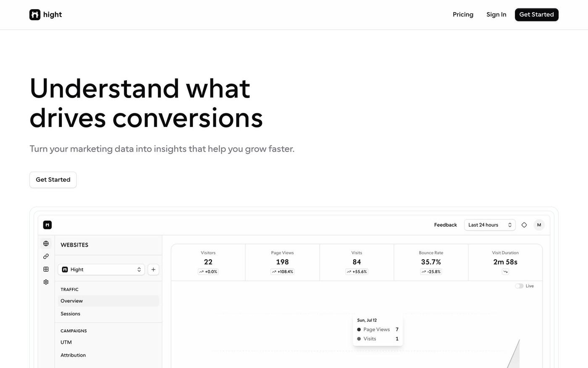
Task: Click the WEBSITES sidebar heading
Action: (x=74, y=245)
